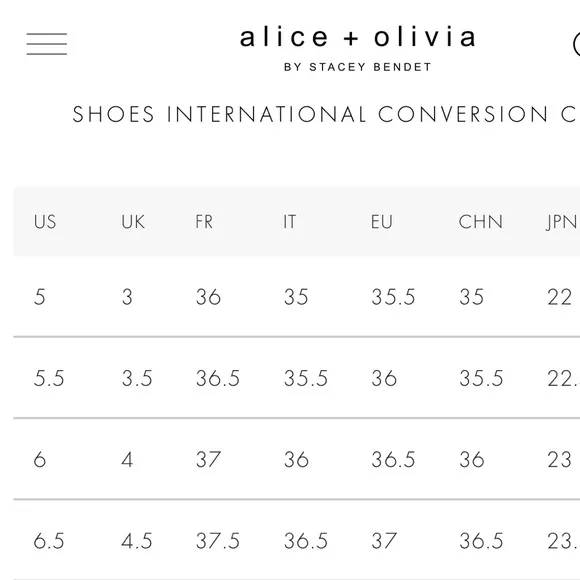Image resolution: width=580 pixels, height=580 pixels.
Task: Click EU size 35.5 in first row
Action: click(393, 297)
